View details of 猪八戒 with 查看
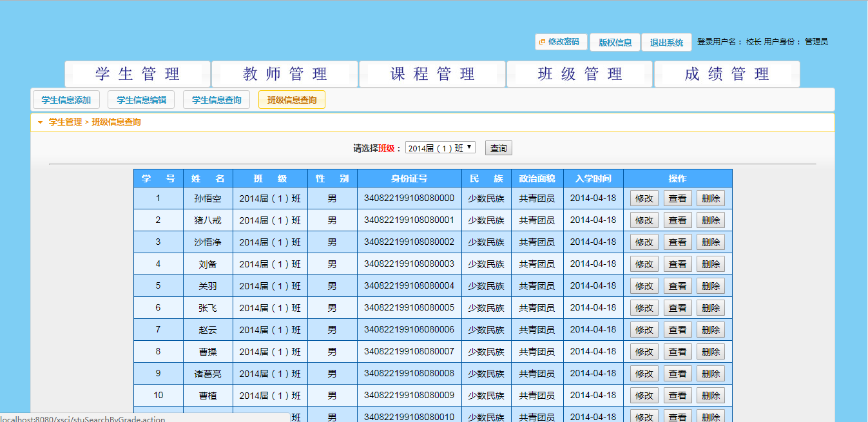 (x=677, y=220)
